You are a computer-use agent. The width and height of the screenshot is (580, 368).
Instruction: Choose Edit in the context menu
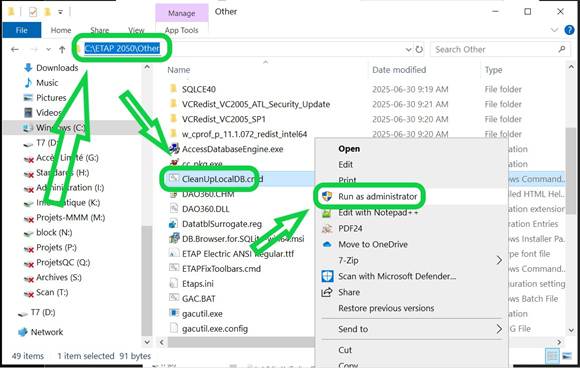(x=345, y=165)
